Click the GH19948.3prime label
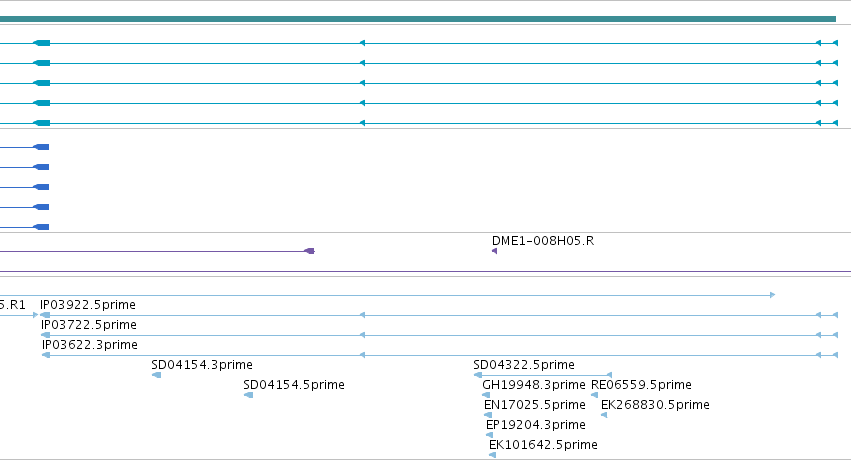This screenshot has width=851, height=460. click(x=534, y=385)
